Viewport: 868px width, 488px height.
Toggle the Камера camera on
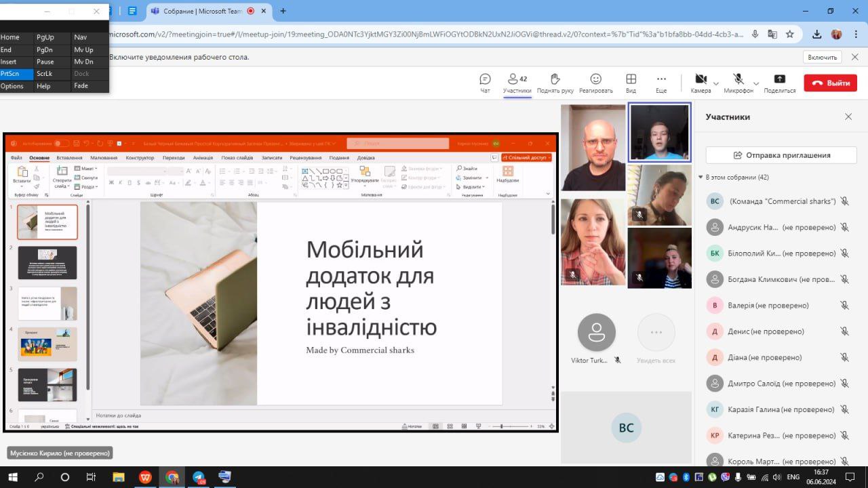[x=701, y=80]
